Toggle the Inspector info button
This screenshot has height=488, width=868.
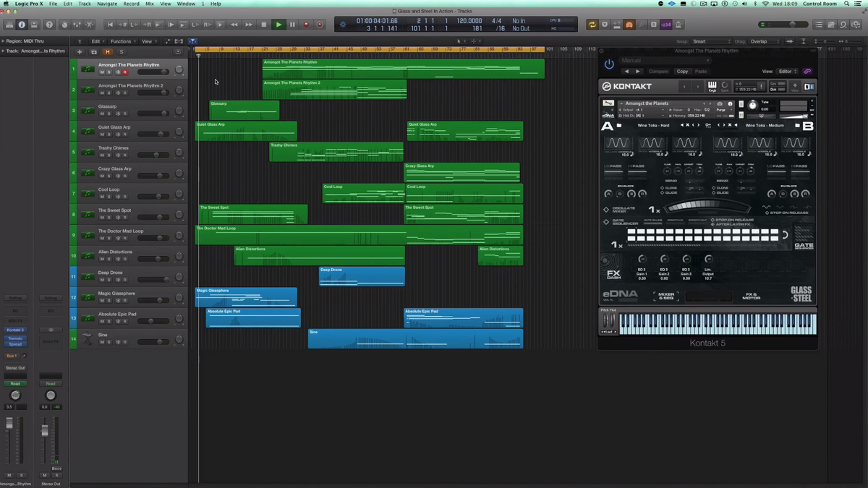[22, 25]
